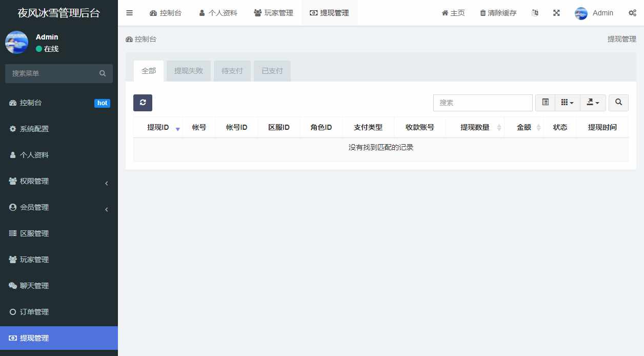Click the detail view icon above the table
Viewport: 644px width, 356px height.
tap(545, 103)
